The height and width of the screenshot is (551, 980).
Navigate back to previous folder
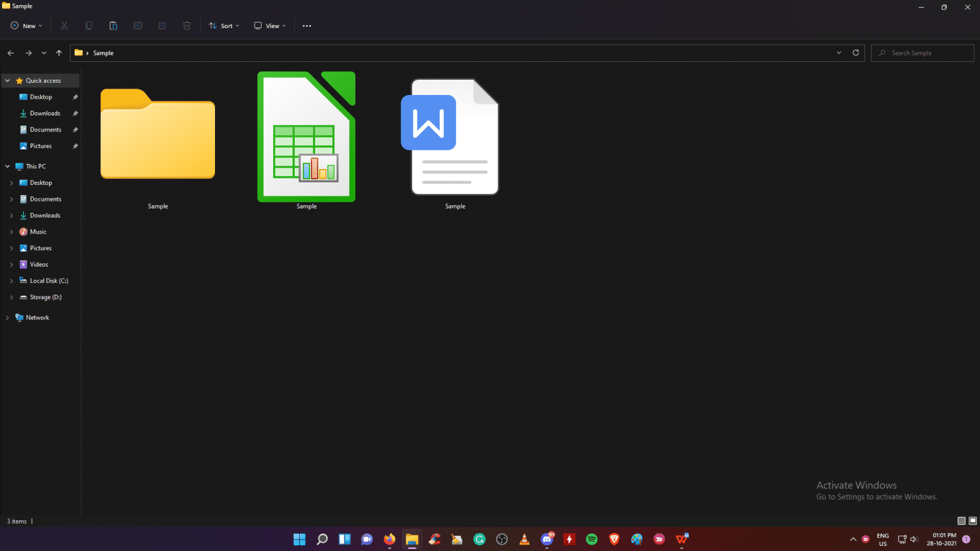tap(10, 53)
